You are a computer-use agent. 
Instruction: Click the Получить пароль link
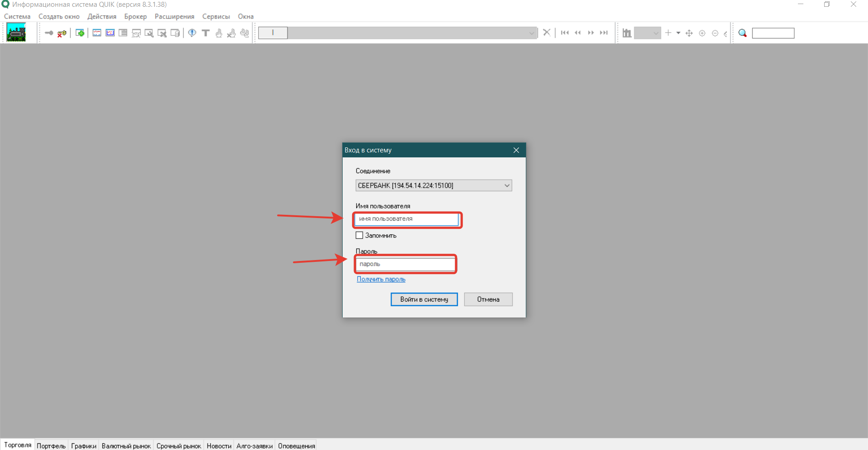(381, 279)
